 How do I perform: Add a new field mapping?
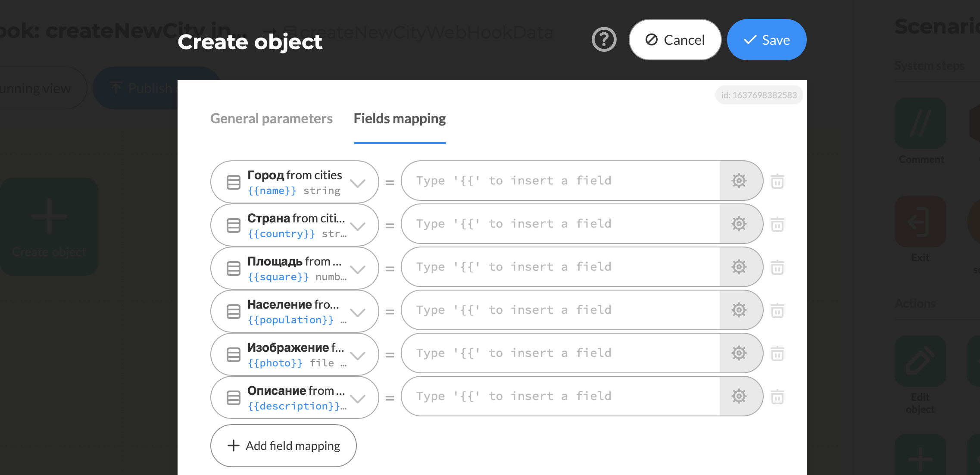pos(284,446)
